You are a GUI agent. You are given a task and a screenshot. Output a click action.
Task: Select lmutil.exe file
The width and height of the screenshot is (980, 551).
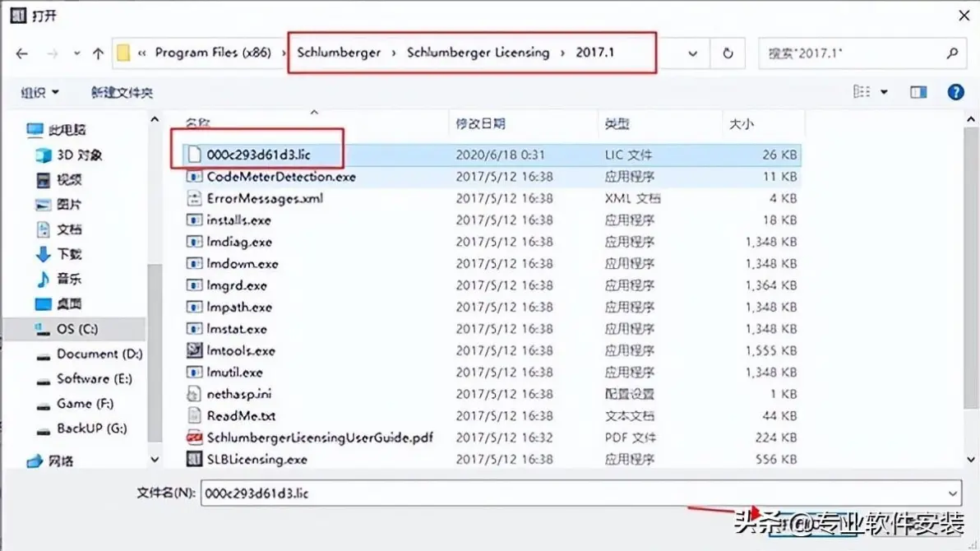(492, 372)
